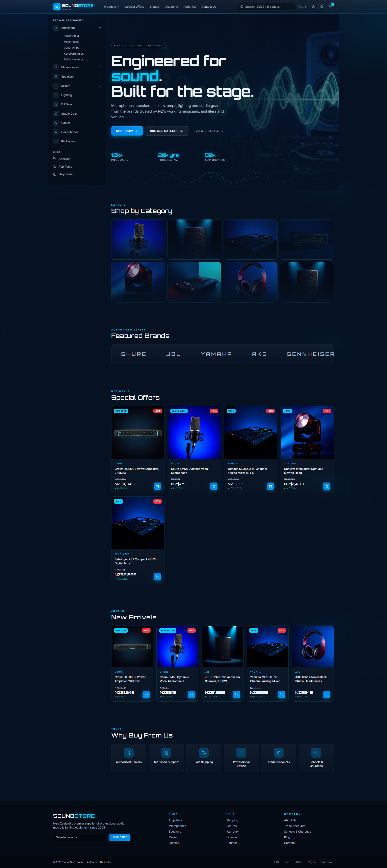Click the Cables icon in sidebar
The height and width of the screenshot is (868, 387).
[x=56, y=123]
